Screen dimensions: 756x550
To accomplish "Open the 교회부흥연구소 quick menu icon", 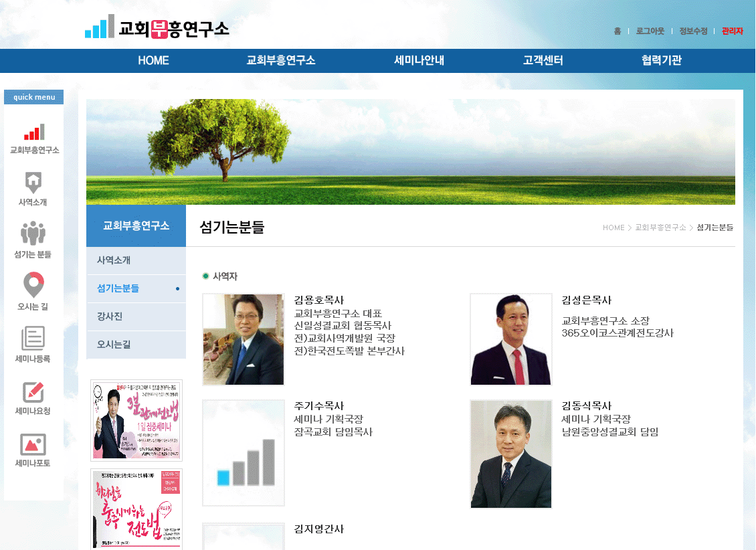I will (34, 139).
